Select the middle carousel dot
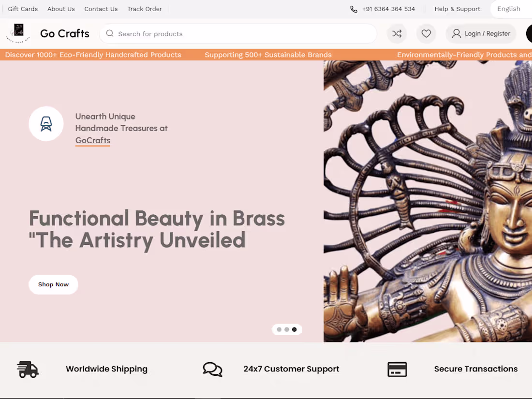This screenshot has width=532, height=399. (286, 329)
